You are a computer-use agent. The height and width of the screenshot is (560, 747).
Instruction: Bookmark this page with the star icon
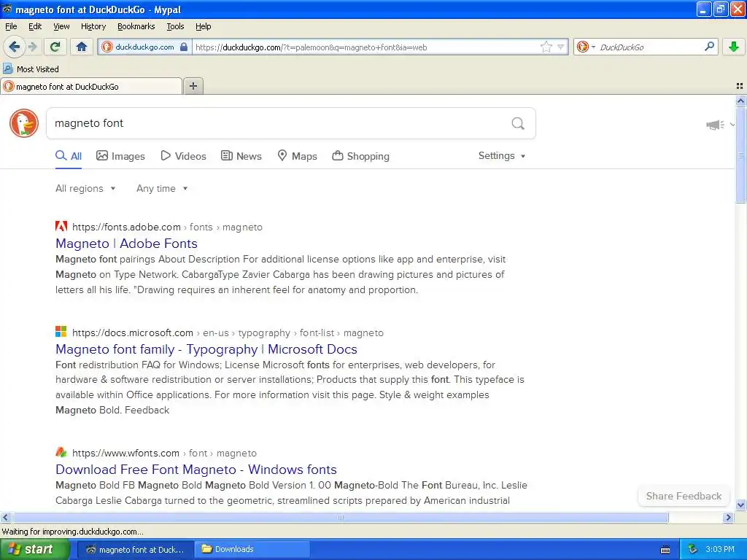(546, 47)
